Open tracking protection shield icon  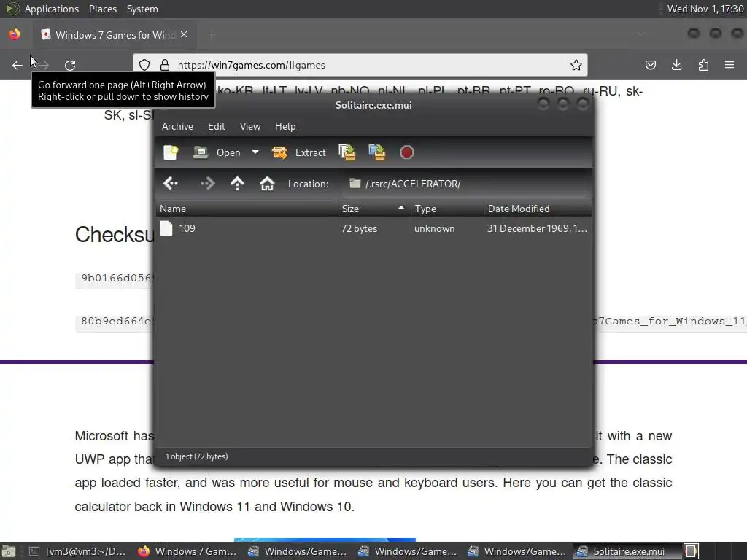pyautogui.click(x=144, y=65)
